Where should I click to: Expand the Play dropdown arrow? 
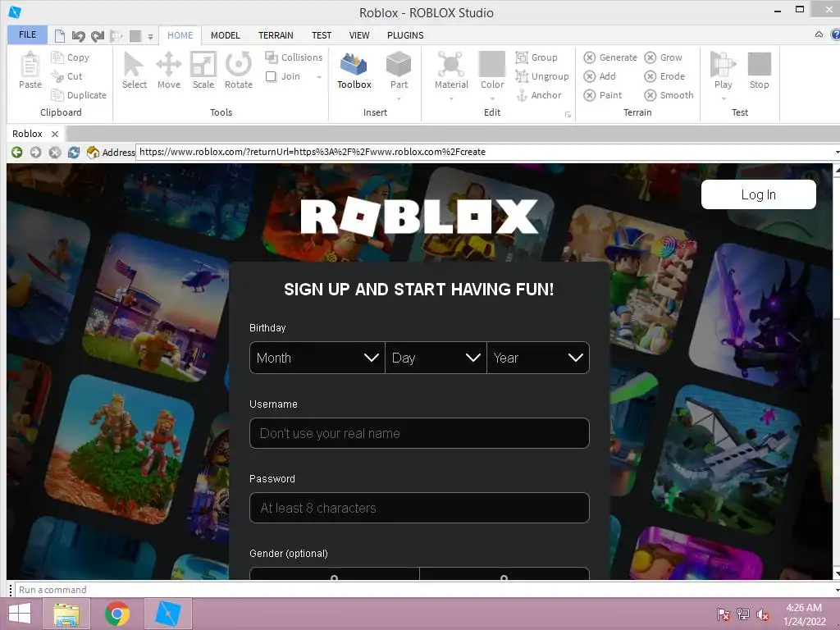(x=724, y=98)
